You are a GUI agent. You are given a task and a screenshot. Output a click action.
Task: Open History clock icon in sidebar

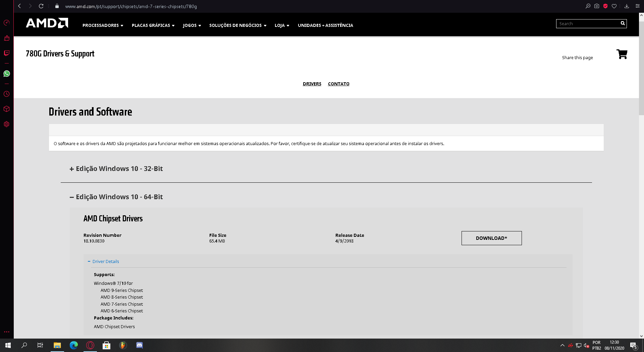click(6, 94)
